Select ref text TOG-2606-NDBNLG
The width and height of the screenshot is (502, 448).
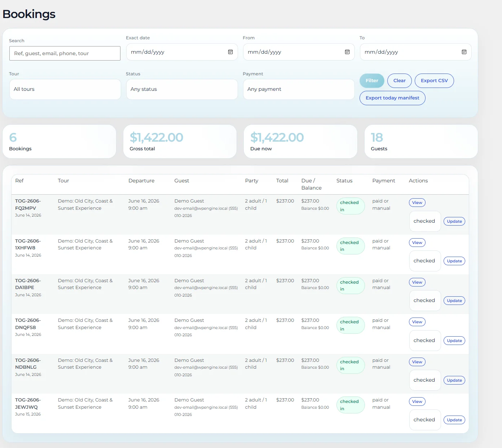[28, 364]
